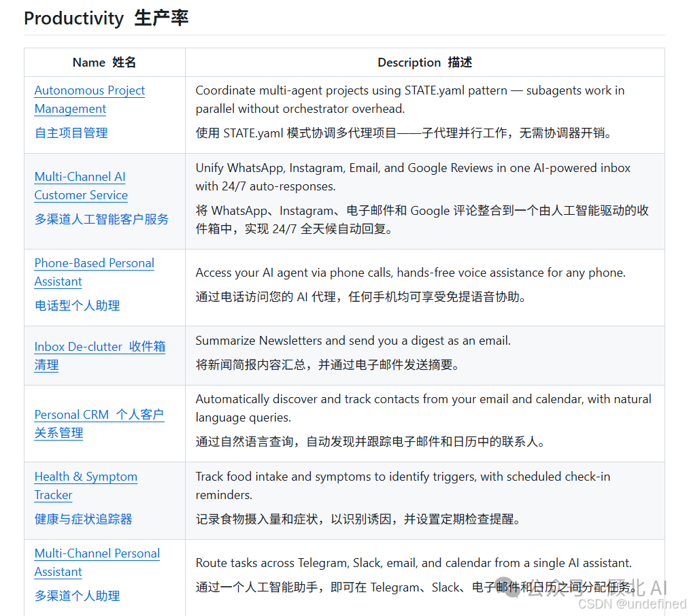689x616 pixels.
Task: Click the Name 姓名 column header
Action: [x=104, y=62]
